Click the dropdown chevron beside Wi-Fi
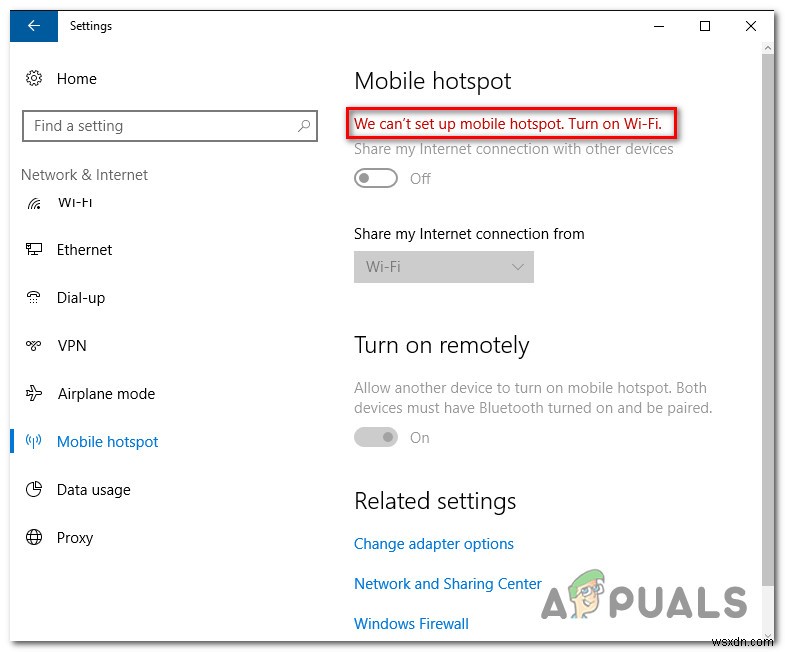This screenshot has height=652, width=785. pyautogui.click(x=518, y=267)
